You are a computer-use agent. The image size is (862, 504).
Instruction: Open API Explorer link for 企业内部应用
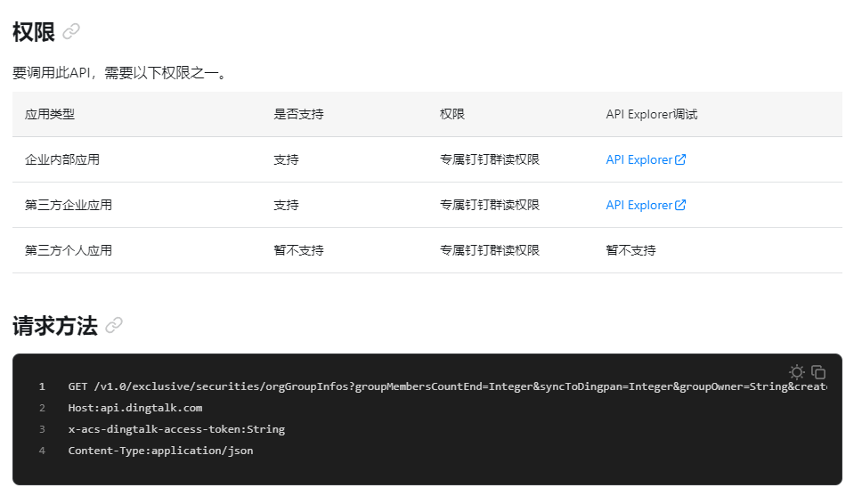(x=638, y=159)
